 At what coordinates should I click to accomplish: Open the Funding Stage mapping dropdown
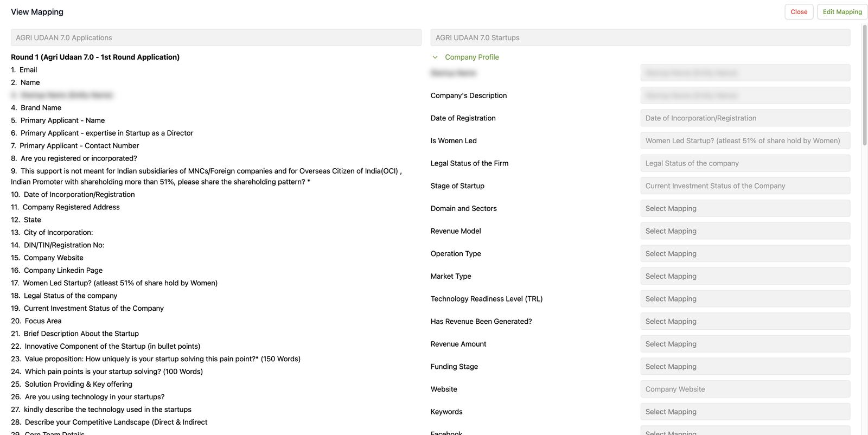coord(745,367)
